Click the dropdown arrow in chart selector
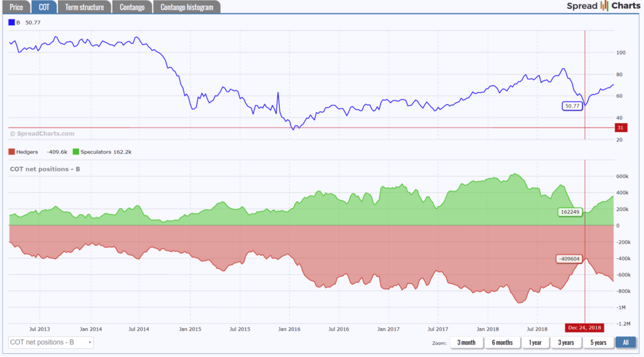 coord(89,342)
